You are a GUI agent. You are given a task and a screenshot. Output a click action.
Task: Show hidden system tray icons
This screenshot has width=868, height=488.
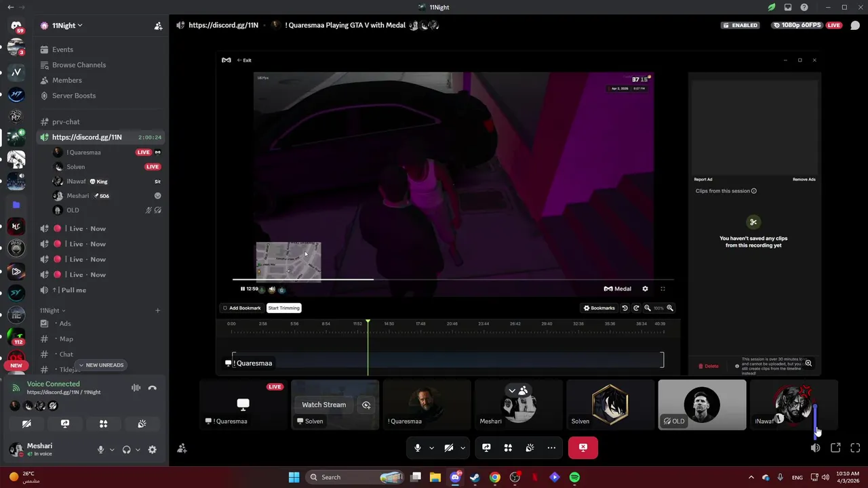pos(751,477)
